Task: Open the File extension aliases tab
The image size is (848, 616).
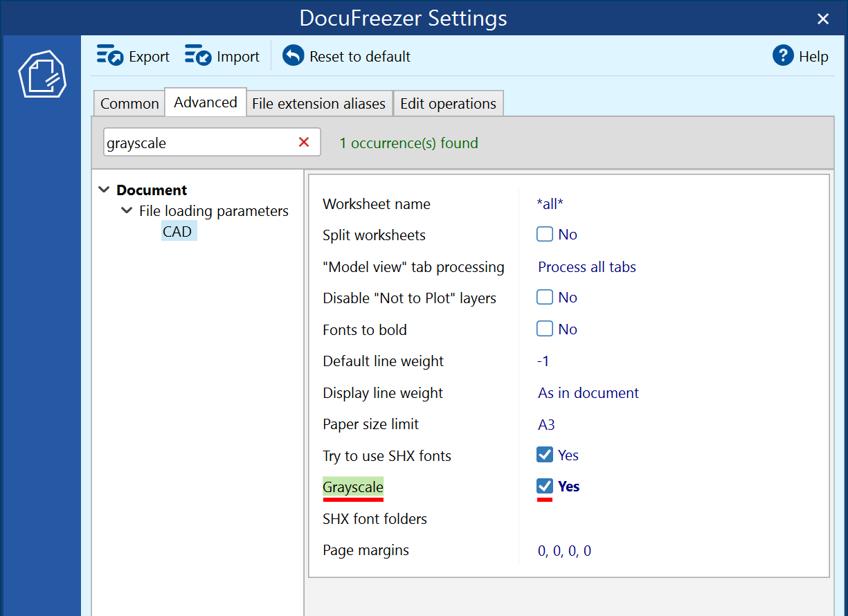Action: tap(319, 102)
